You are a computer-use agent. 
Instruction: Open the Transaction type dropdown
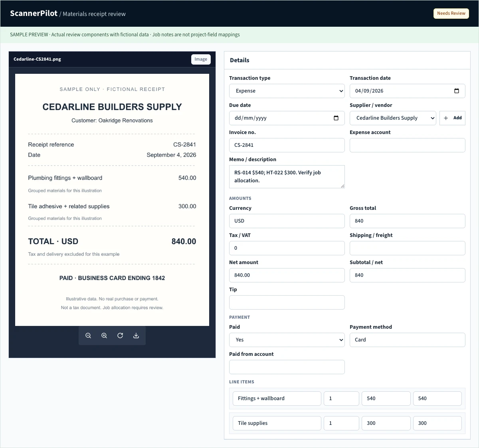287,91
